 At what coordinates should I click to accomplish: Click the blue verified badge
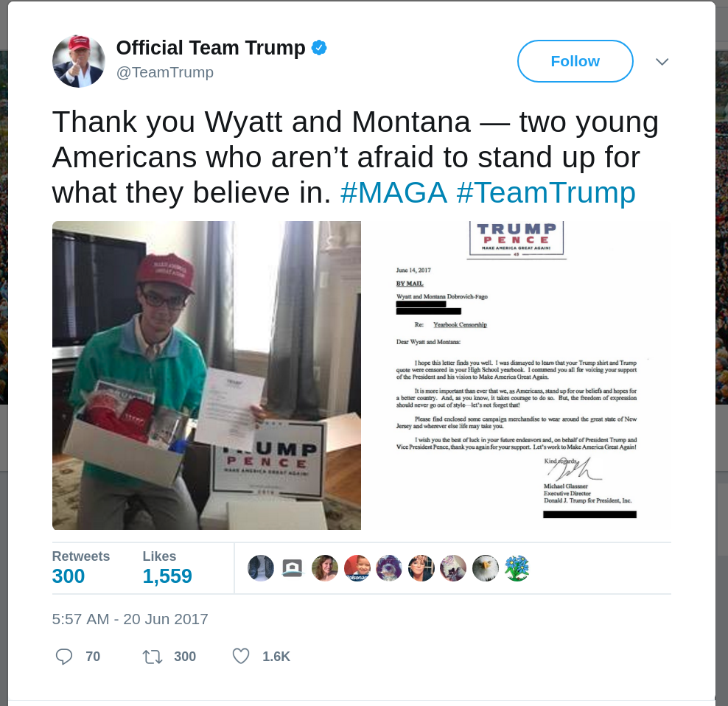[x=319, y=47]
